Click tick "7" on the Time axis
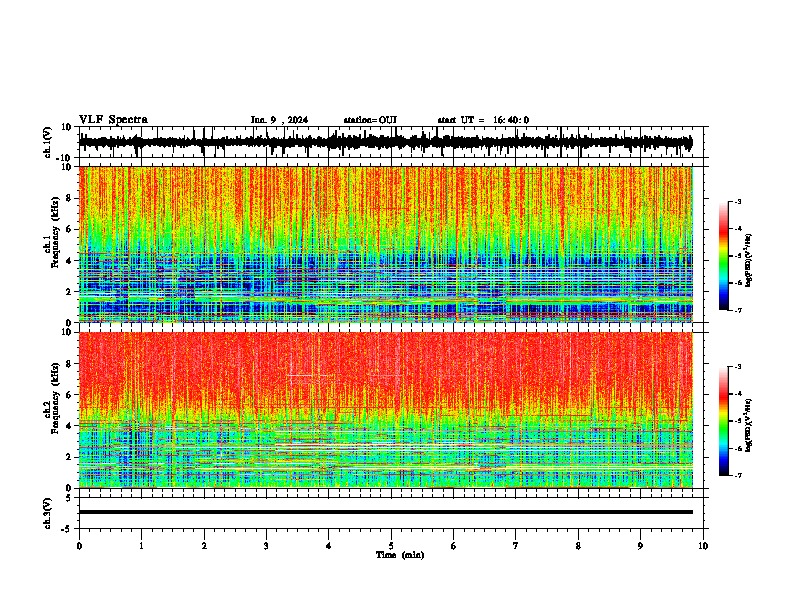Image resolution: width=792 pixels, height=612 pixels. (516, 546)
